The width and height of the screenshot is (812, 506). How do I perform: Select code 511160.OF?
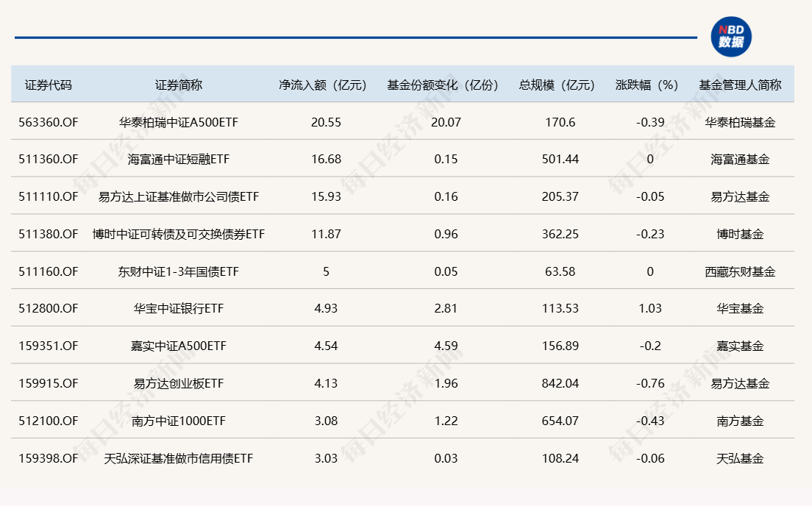click(x=48, y=271)
